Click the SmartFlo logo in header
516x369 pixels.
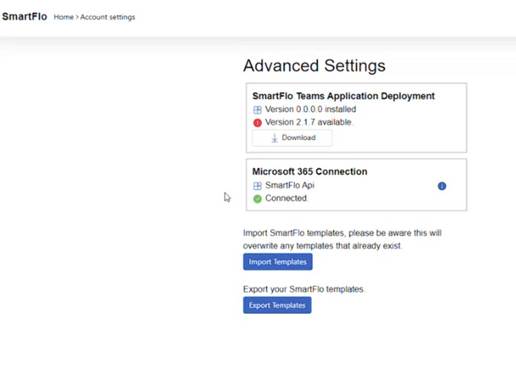(x=24, y=16)
